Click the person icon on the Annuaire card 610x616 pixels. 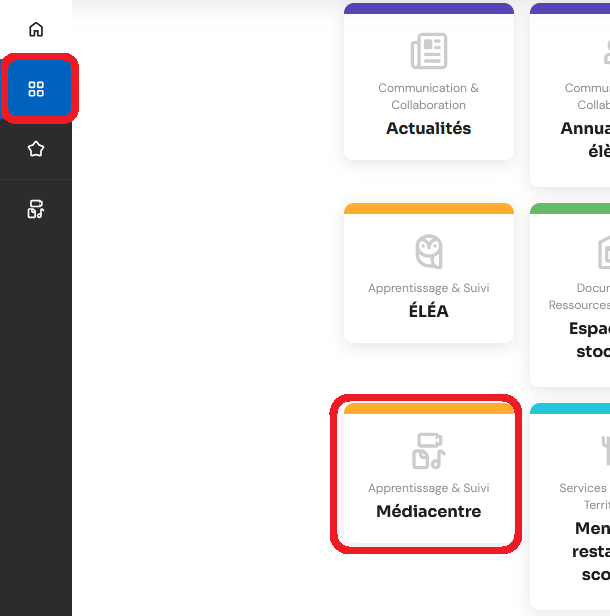click(604, 51)
